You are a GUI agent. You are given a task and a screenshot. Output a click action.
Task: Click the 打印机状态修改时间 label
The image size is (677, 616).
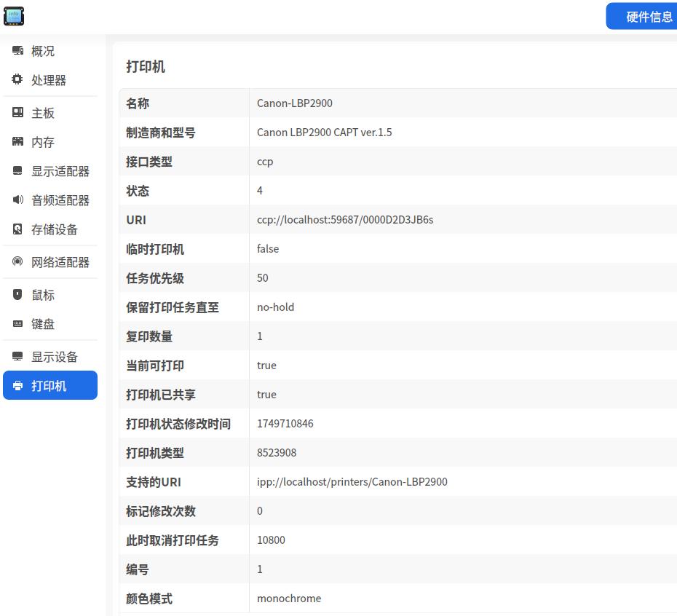pyautogui.click(x=178, y=424)
